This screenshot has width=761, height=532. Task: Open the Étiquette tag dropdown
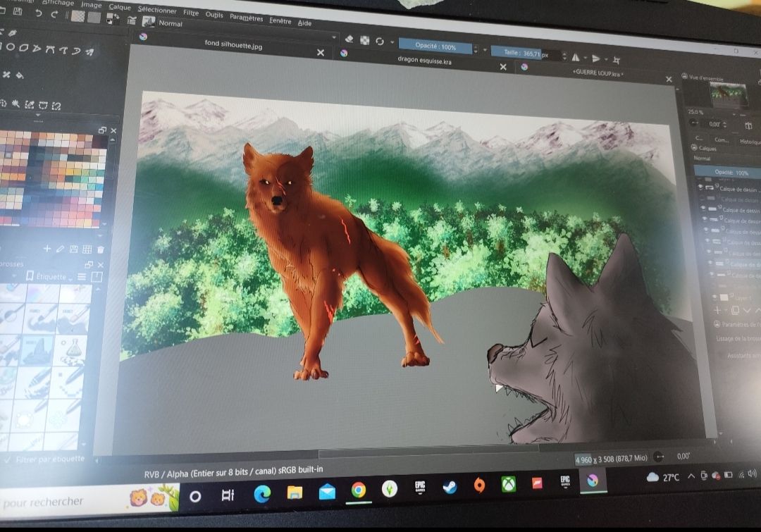(50, 276)
